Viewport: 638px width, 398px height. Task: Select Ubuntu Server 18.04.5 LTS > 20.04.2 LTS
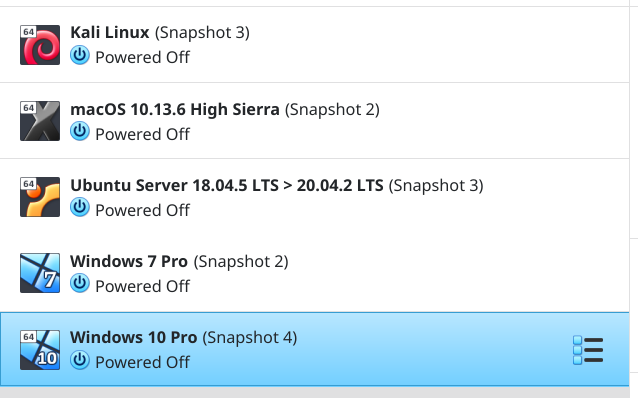coord(227,185)
